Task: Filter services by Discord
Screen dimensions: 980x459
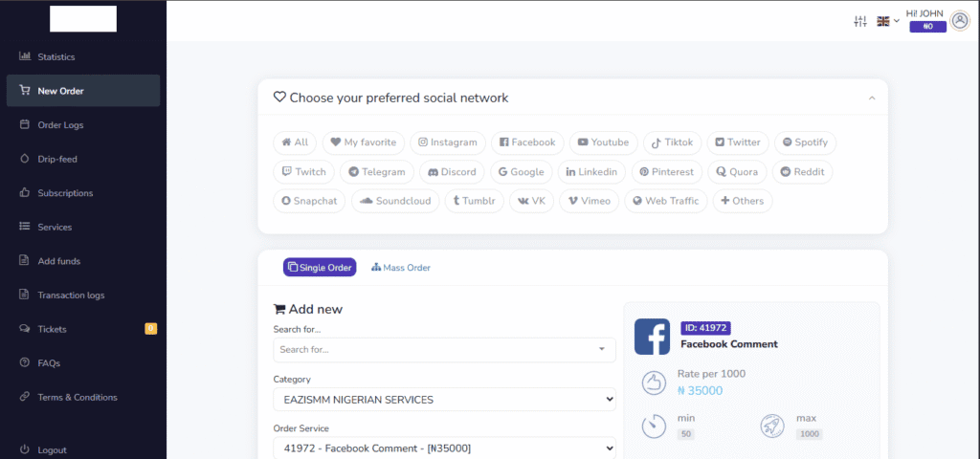Action: [x=453, y=172]
